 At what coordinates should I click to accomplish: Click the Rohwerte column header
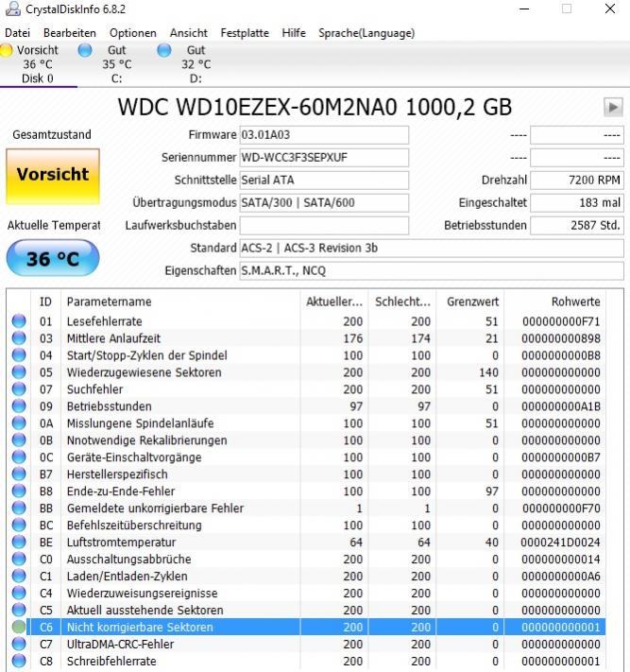click(555, 302)
